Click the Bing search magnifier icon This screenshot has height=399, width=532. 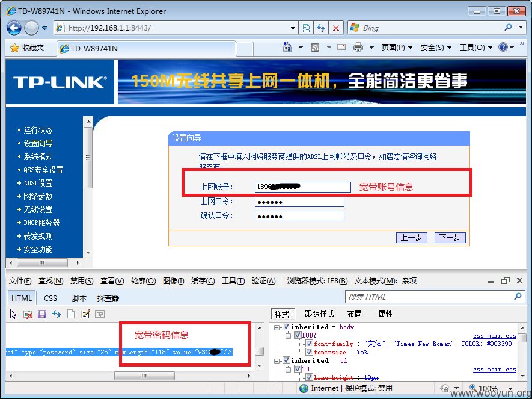pyautogui.click(x=508, y=28)
